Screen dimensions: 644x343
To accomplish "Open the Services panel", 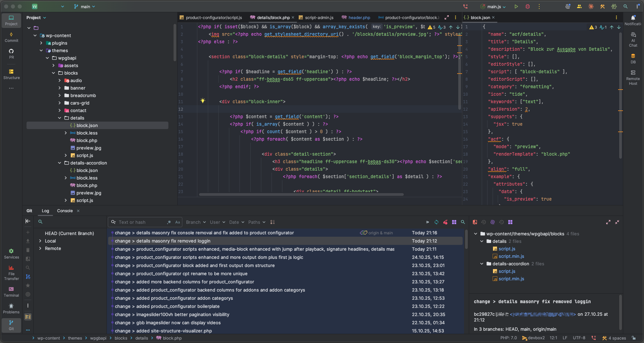I will [11, 253].
